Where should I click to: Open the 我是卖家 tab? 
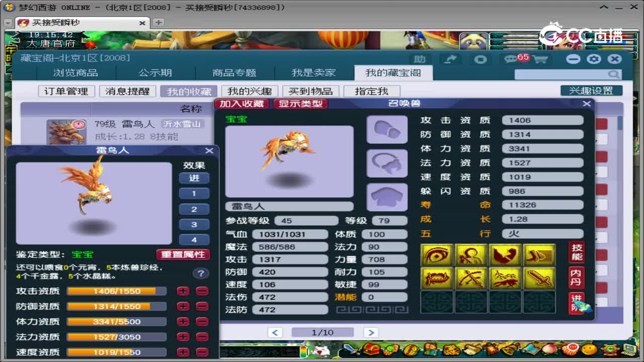[x=314, y=73]
